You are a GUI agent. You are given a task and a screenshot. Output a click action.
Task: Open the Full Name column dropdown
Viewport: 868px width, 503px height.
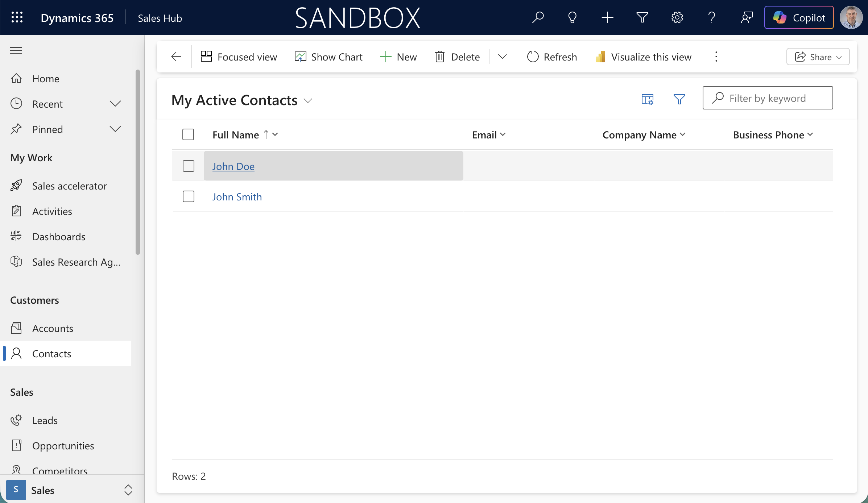275,134
